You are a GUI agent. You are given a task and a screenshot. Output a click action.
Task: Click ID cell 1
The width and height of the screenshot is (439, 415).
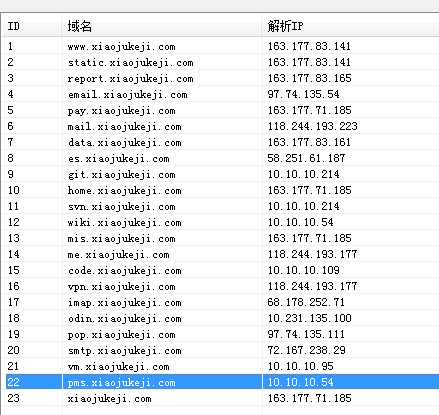10,46
